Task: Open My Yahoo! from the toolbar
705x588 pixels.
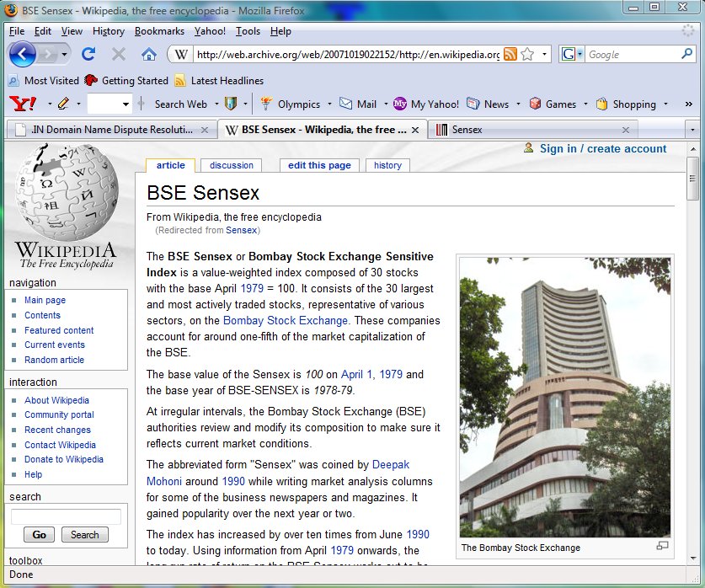Action: [426, 104]
